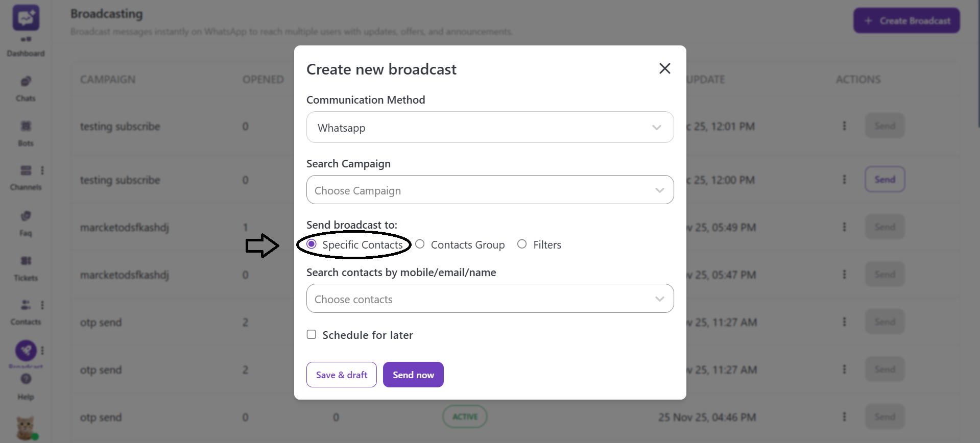Expand the Communication Method Whatsapp dropdown
980x443 pixels.
[x=490, y=128]
